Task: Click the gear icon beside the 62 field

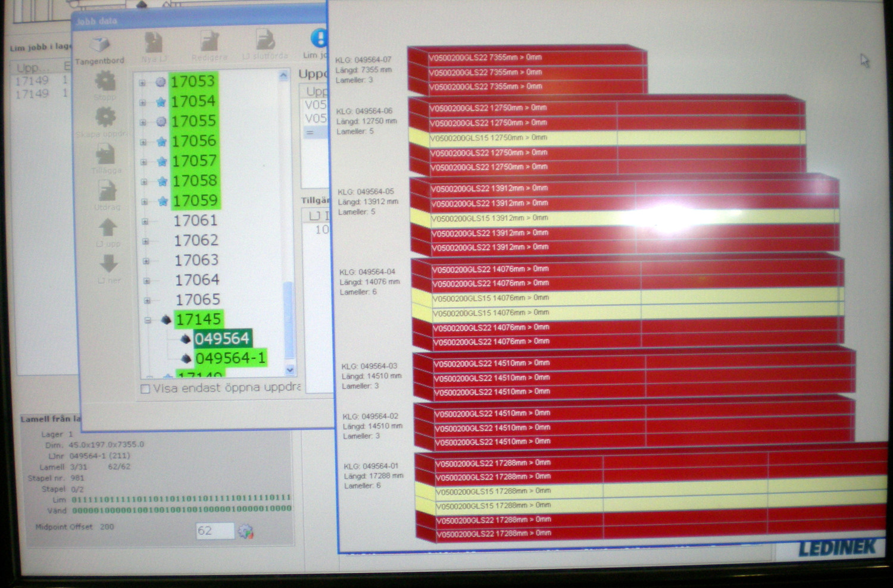Action: pos(245,531)
